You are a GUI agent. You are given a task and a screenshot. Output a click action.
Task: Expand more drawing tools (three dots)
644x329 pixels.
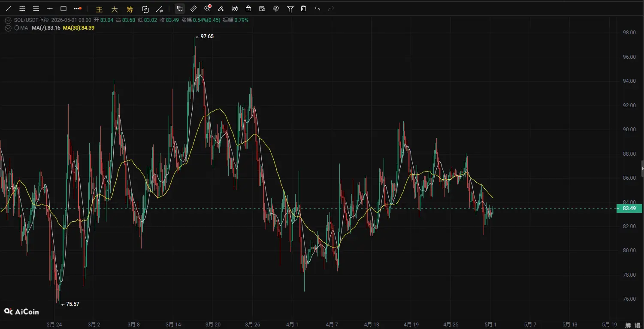click(78, 9)
